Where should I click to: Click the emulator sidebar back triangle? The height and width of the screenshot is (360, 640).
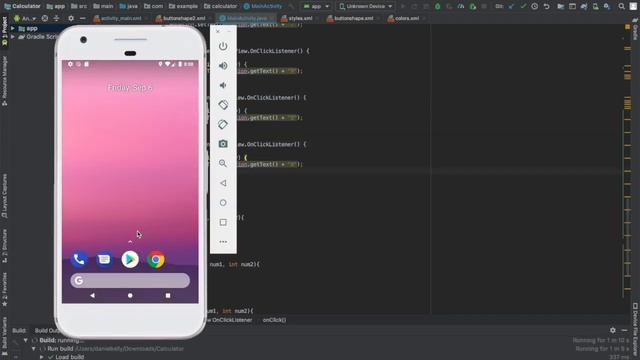pos(223,183)
